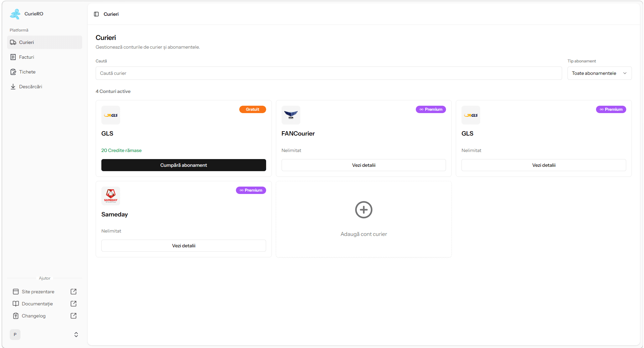Click the CurieRO logo icon

coord(15,14)
